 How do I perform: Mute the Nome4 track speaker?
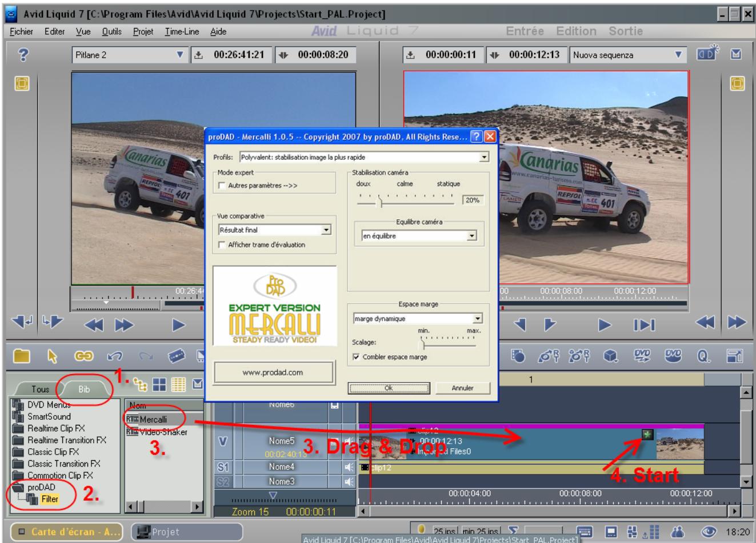click(349, 467)
